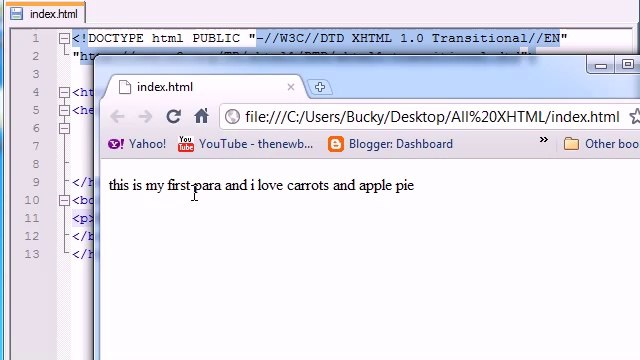
Task: Minimize the browser window
Action: 600,65
